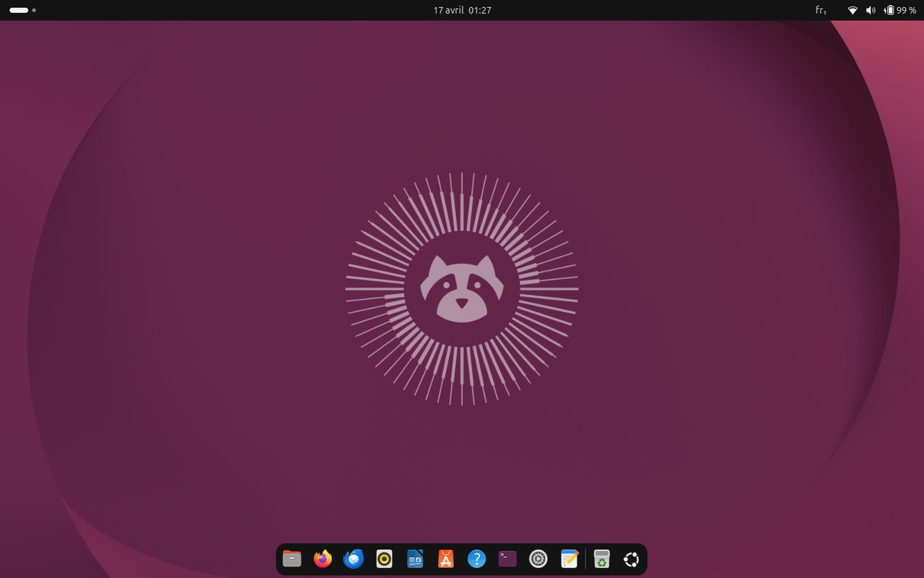
Task: Click the Wi-Fi network status icon
Action: tap(853, 10)
